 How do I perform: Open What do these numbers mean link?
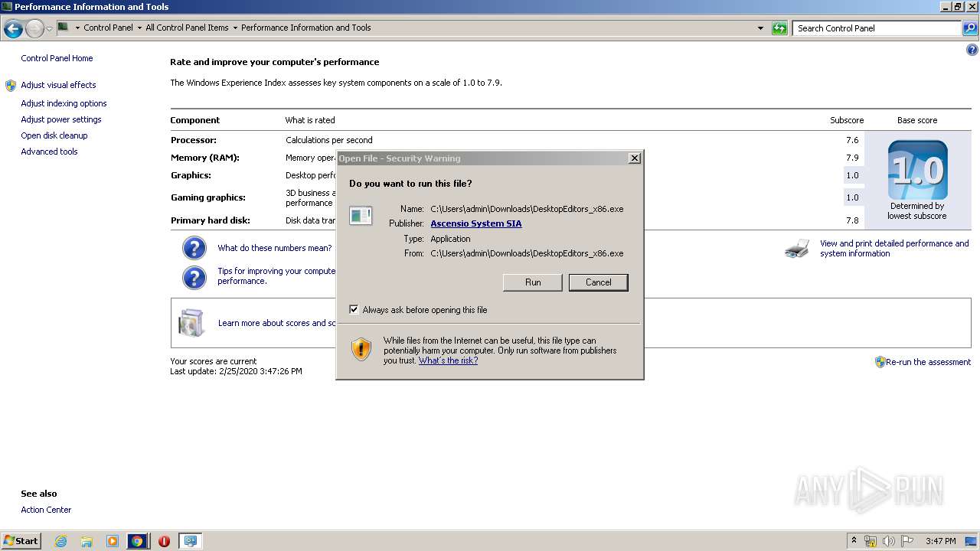point(275,248)
